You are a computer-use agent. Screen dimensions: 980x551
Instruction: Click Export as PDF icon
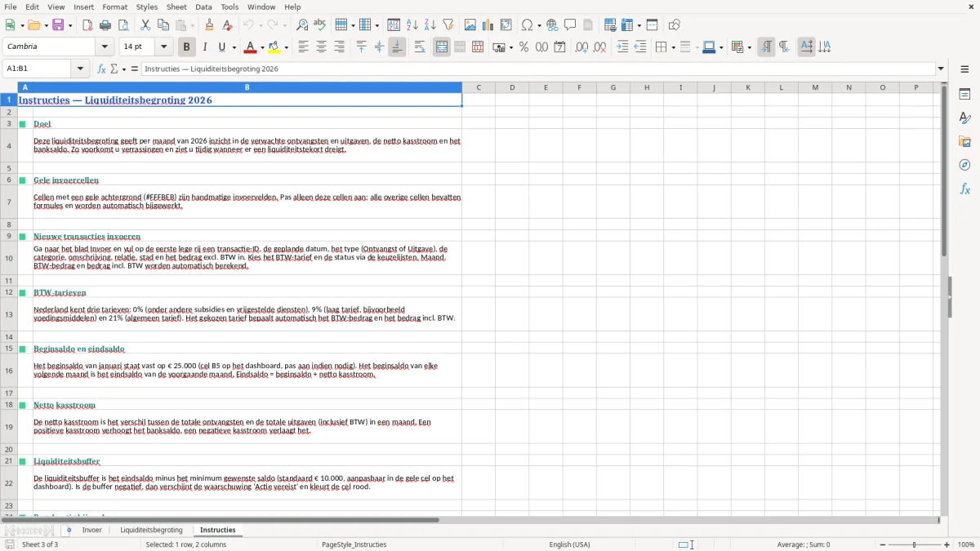tap(87, 25)
